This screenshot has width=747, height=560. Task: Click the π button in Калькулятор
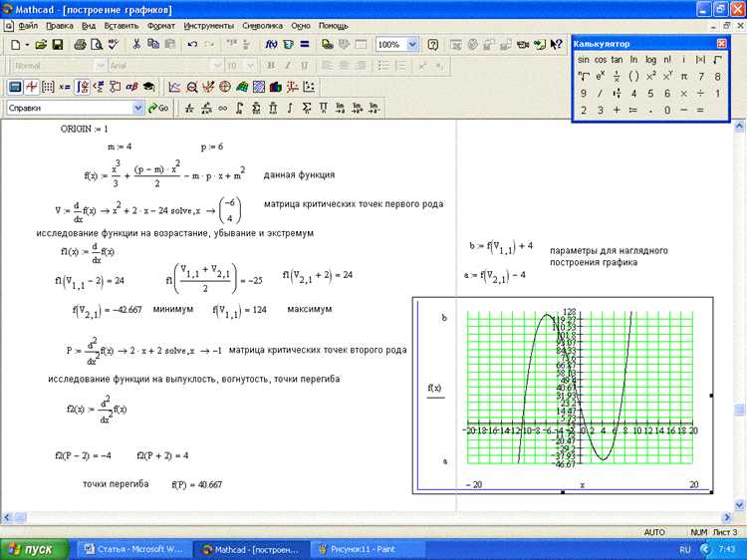(x=684, y=77)
